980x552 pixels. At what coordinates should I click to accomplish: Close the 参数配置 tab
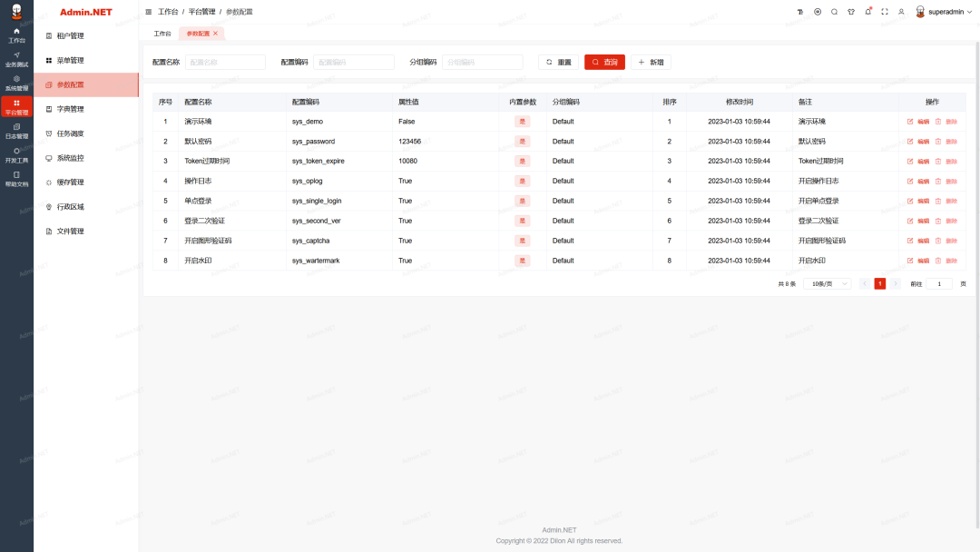click(x=216, y=34)
